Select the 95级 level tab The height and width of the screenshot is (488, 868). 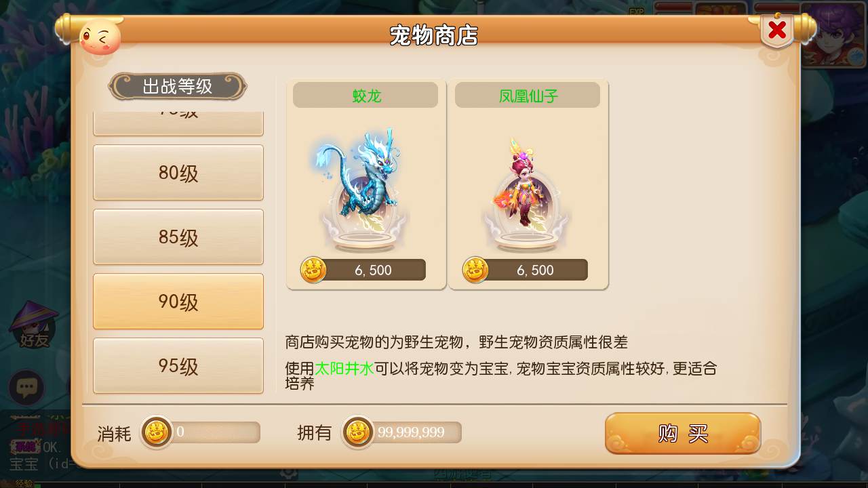coord(178,366)
